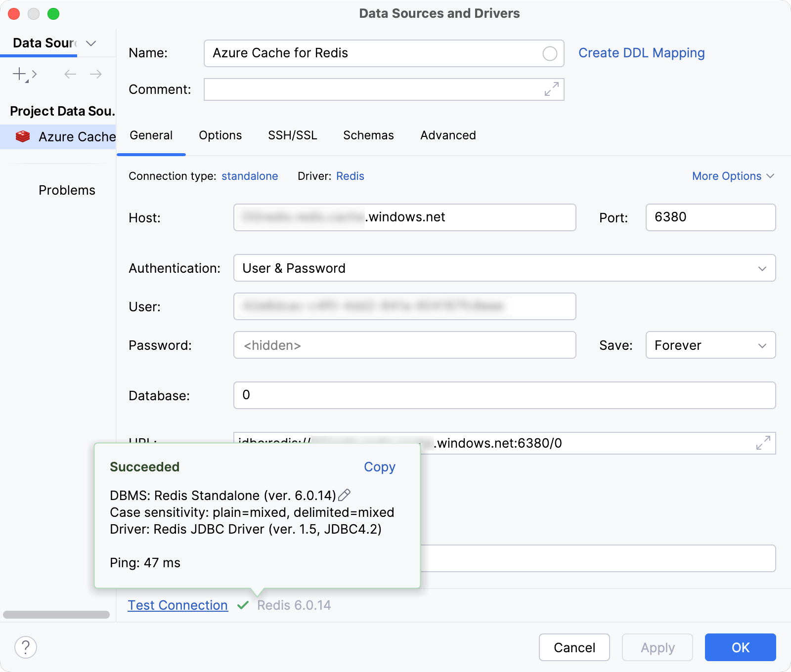Run Test Connection
This screenshot has height=672, width=791.
click(177, 605)
